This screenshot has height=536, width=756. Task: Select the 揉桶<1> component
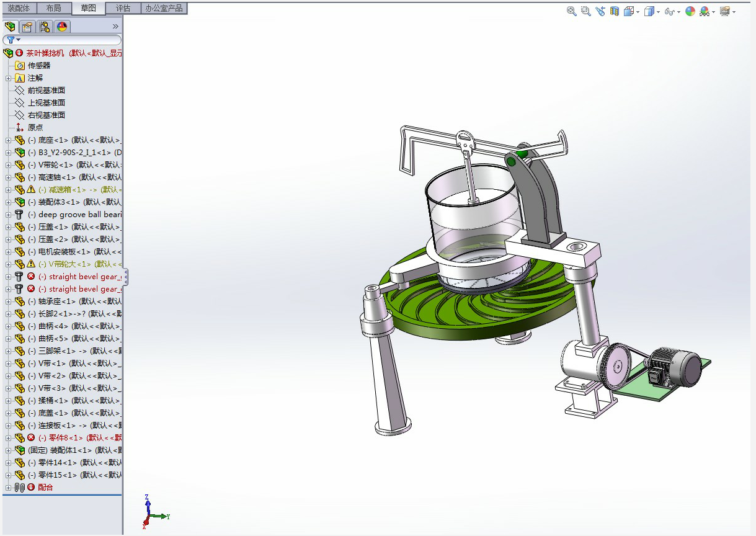pyautogui.click(x=74, y=401)
